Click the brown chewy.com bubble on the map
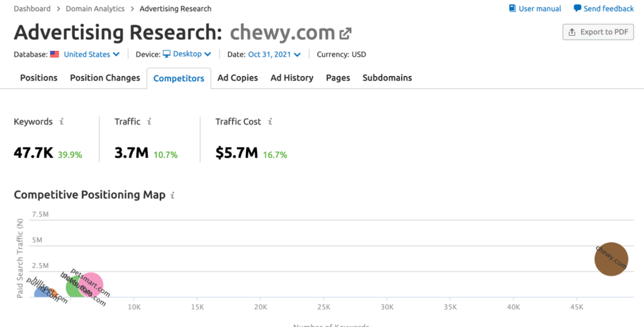The height and width of the screenshot is (327, 644). 611,259
